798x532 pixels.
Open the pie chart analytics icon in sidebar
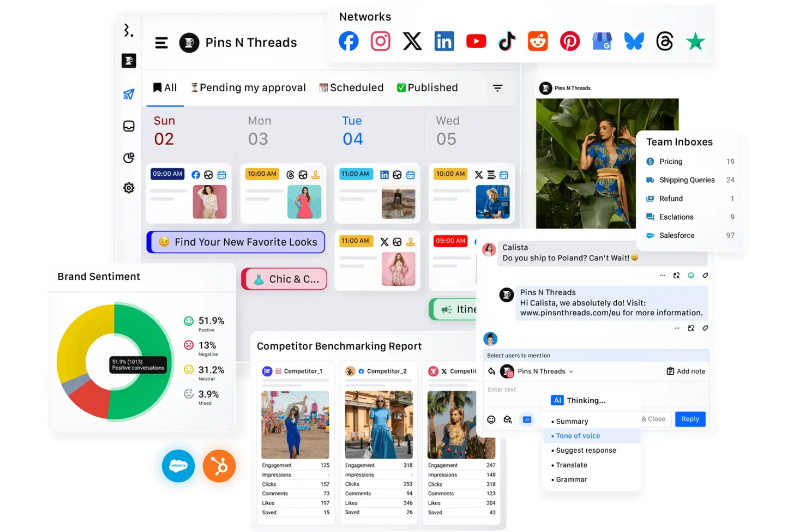click(128, 157)
